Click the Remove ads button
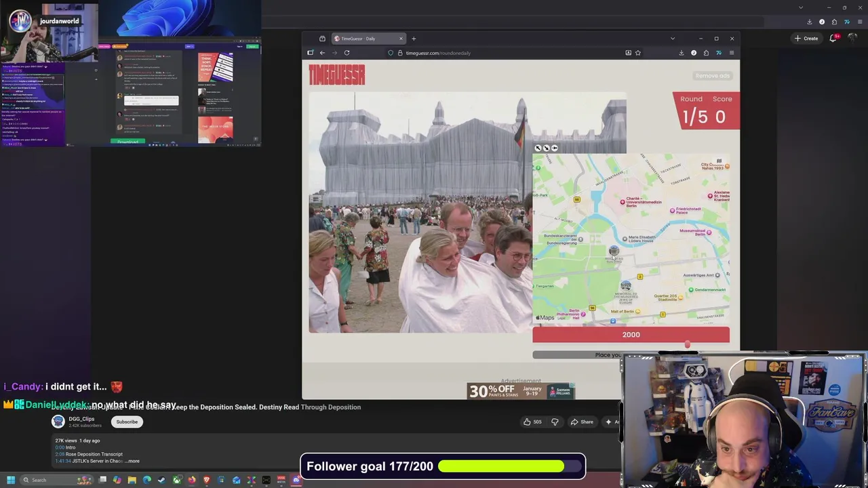This screenshot has height=488, width=868. 712,76
